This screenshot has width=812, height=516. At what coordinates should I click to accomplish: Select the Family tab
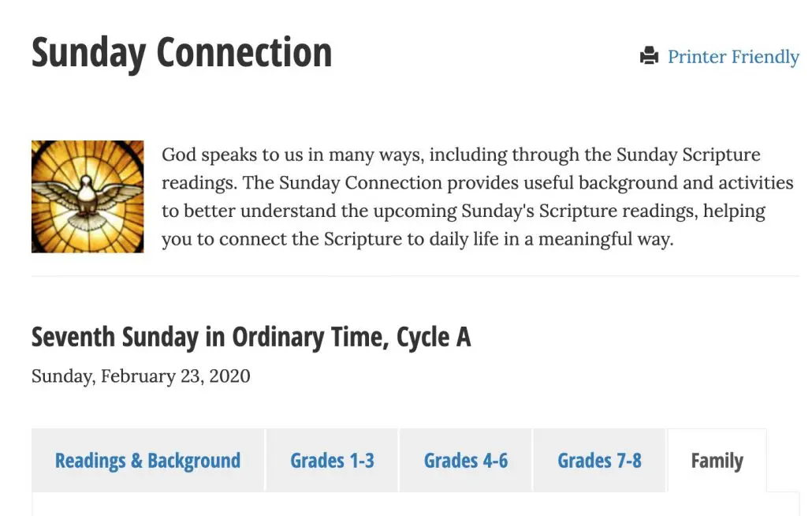[717, 461]
